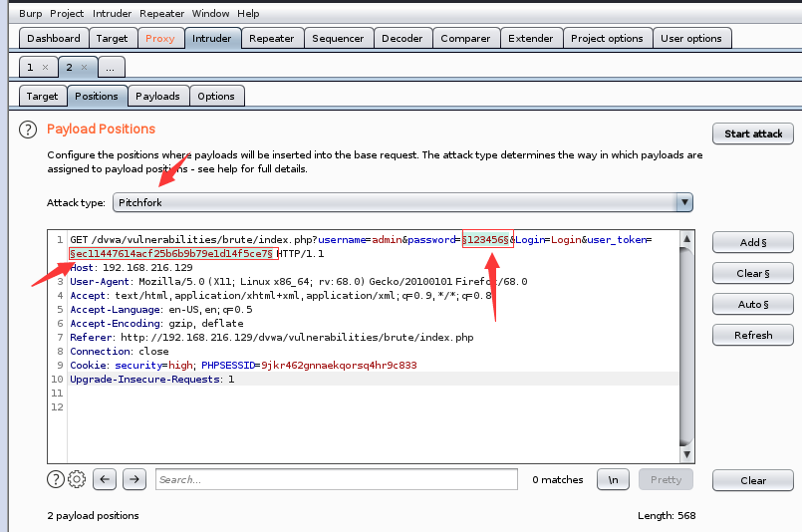Toggle the \n non-printing characters button
This screenshot has height=532, width=802.
[613, 479]
